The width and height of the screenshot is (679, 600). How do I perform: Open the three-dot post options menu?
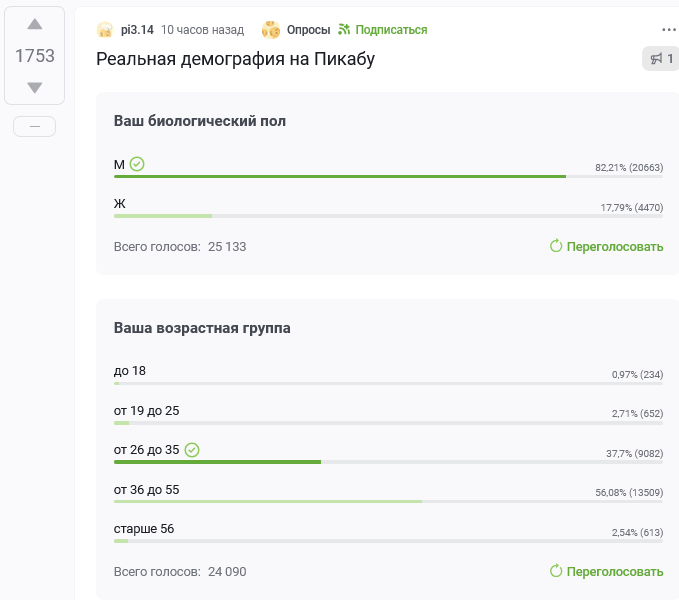(669, 30)
